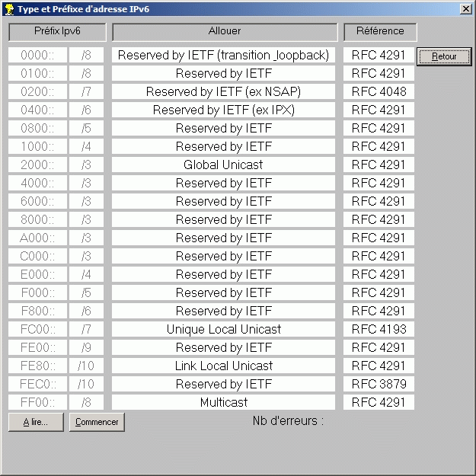Viewport: 476px width, 476px height.
Task: Select the Unique Local Unicast field
Action: pyautogui.click(x=223, y=330)
